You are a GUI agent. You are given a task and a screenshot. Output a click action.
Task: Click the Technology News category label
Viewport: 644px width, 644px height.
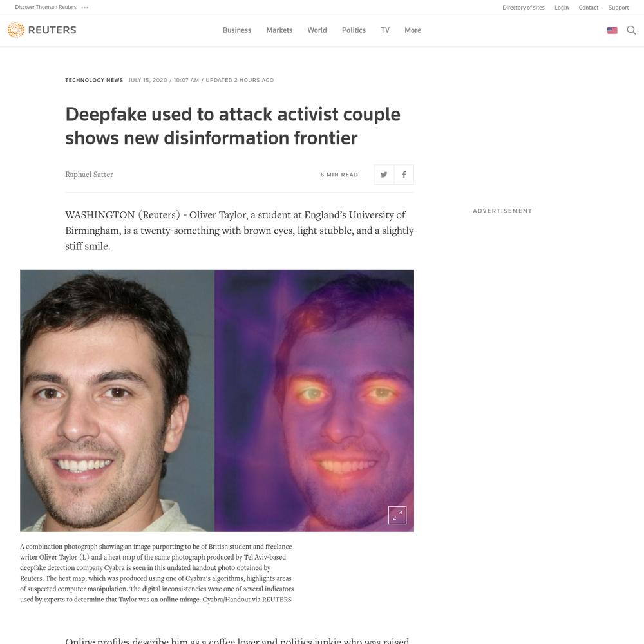point(94,80)
